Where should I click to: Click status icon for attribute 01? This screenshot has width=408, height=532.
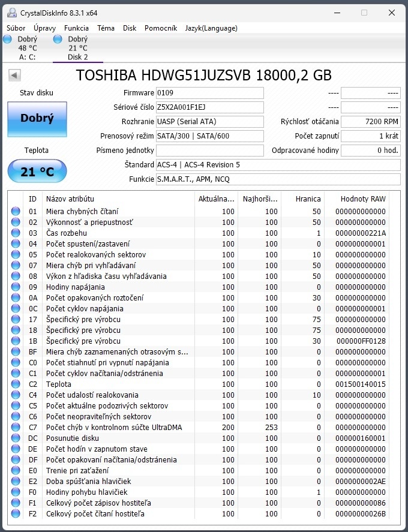pos(16,211)
